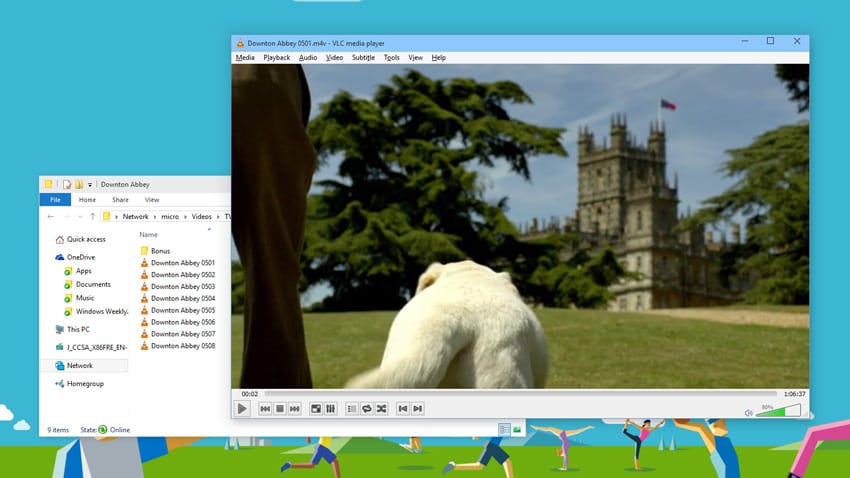The height and width of the screenshot is (478, 850).
Task: Open the Subtitle menu
Action: click(x=363, y=58)
